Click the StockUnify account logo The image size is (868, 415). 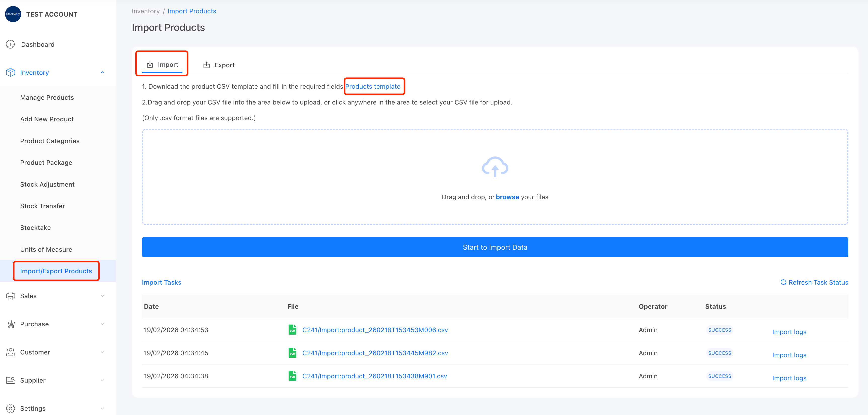point(13,14)
